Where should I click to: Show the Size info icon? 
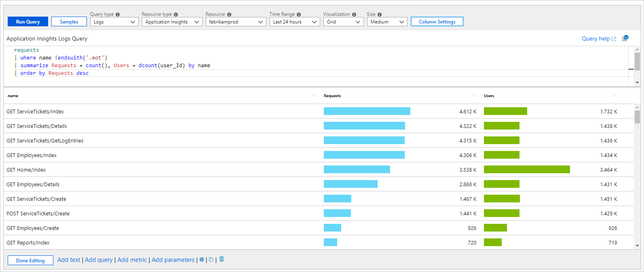coord(380,15)
